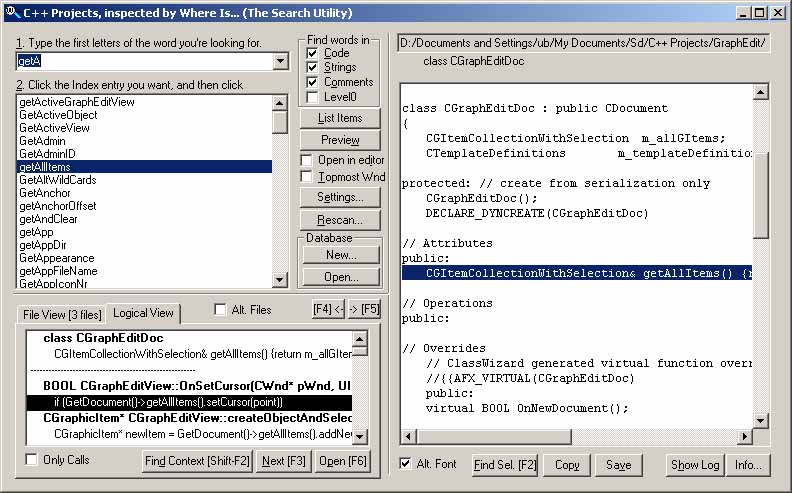Create new database with New button
The image size is (792, 493).
point(340,255)
